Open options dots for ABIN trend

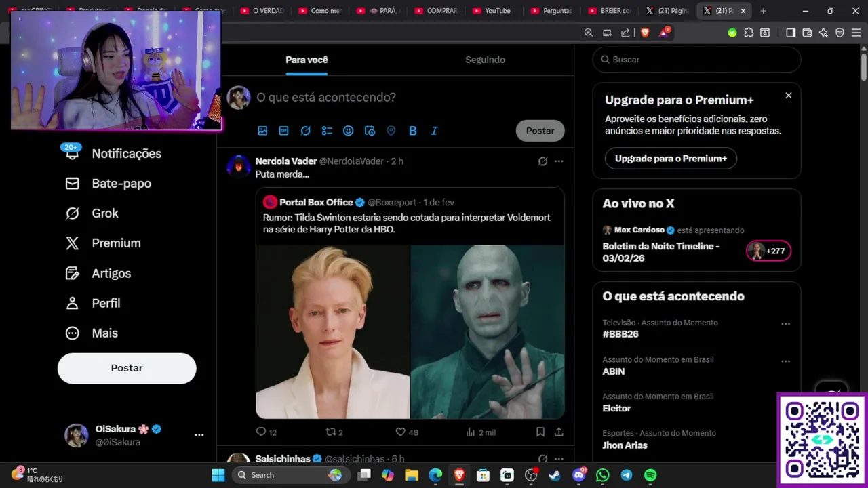coord(785,361)
